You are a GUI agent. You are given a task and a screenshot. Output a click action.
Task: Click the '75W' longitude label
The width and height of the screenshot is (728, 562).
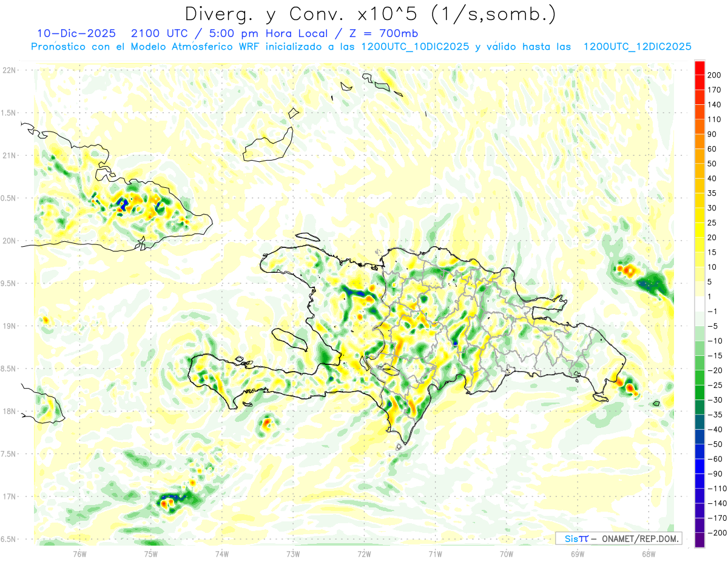coord(151,554)
